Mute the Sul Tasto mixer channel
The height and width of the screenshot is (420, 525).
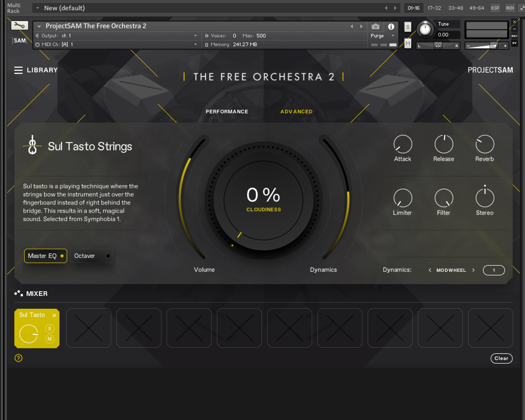(50, 339)
